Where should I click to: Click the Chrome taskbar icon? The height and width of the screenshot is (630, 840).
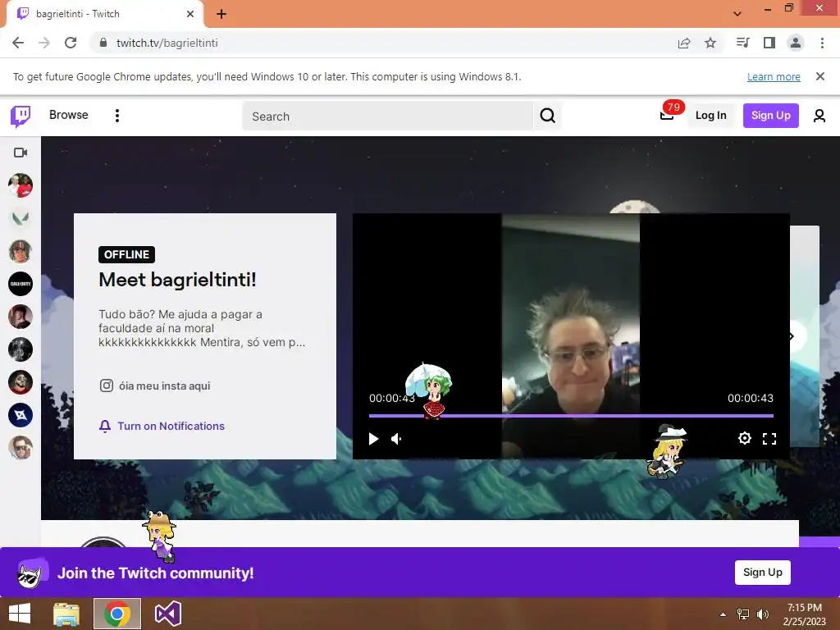click(x=117, y=614)
